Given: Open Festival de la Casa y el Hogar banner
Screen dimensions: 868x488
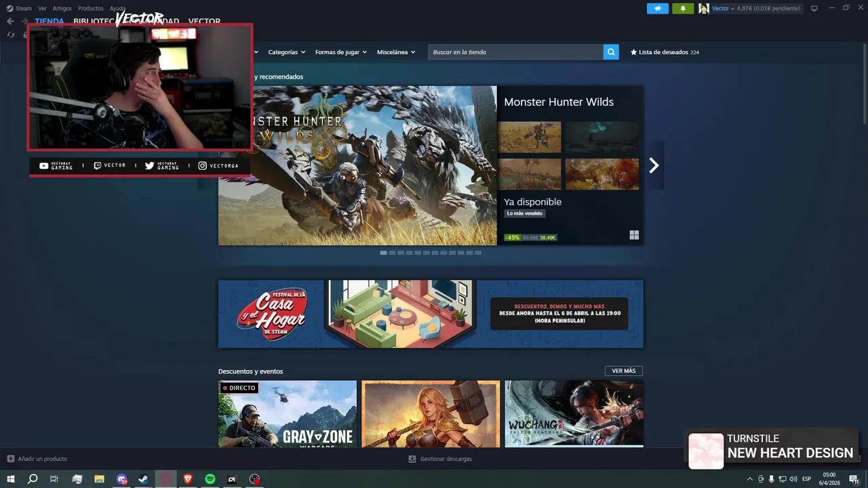Looking at the screenshot, I should [x=431, y=314].
